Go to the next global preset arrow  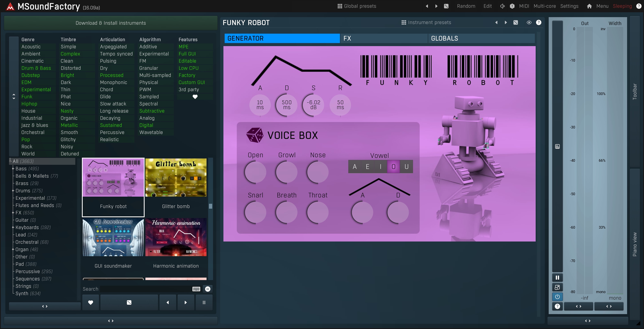click(x=436, y=6)
